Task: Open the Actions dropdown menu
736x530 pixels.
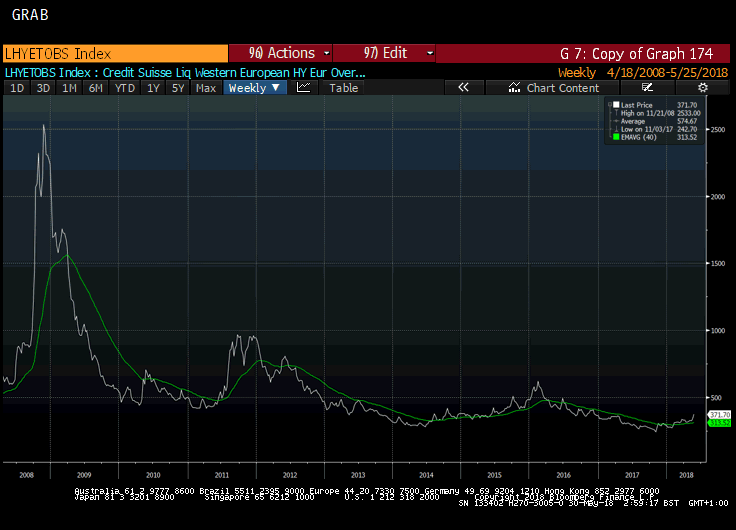Action: click(280, 53)
